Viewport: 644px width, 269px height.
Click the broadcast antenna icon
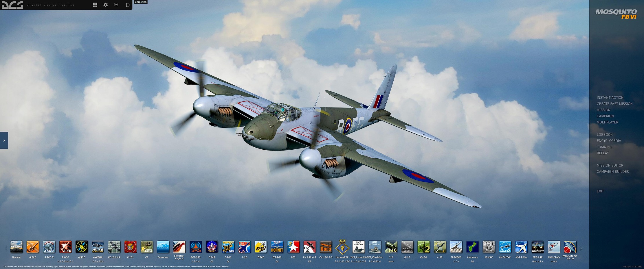pyautogui.click(x=116, y=5)
